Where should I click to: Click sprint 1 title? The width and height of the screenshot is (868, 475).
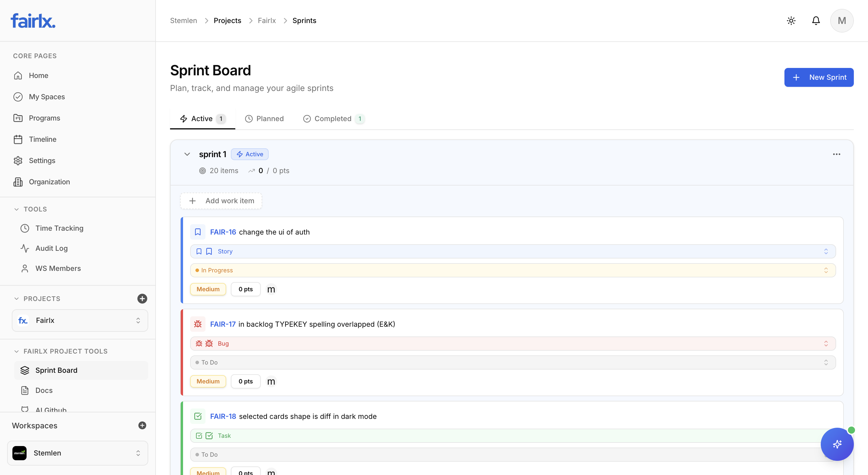tap(213, 154)
